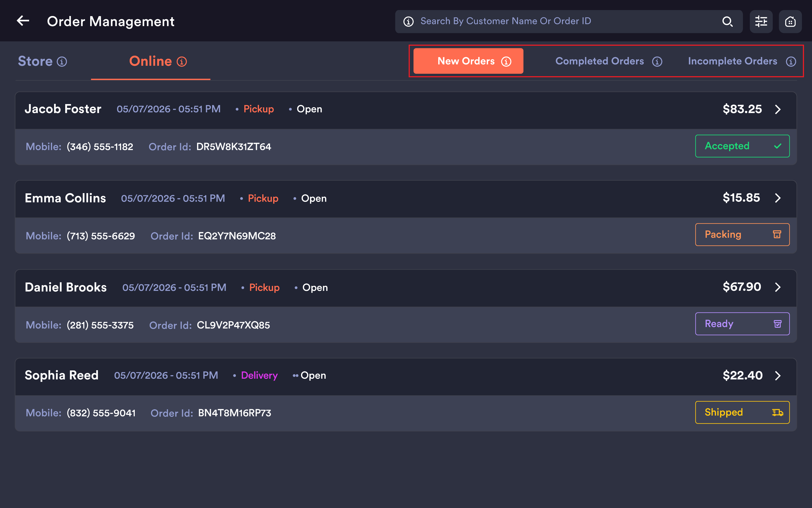This screenshot has height=508, width=812.
Task: Click the $83.25 order total
Action: 742,109
